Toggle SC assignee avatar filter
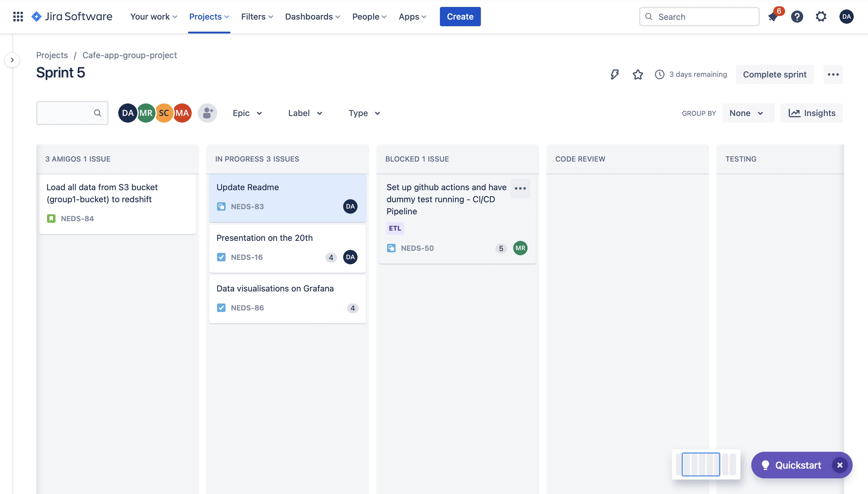The width and height of the screenshot is (868, 494). coord(164,113)
